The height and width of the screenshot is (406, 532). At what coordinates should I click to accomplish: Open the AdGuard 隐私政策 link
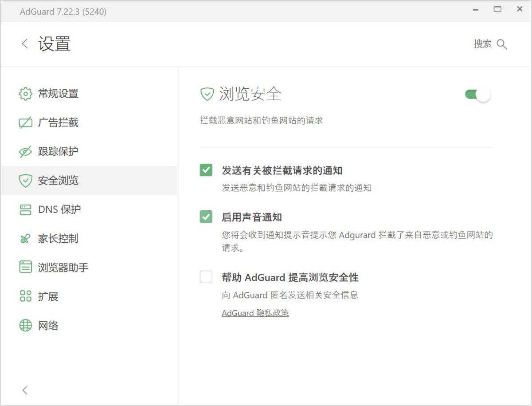pyautogui.click(x=255, y=313)
